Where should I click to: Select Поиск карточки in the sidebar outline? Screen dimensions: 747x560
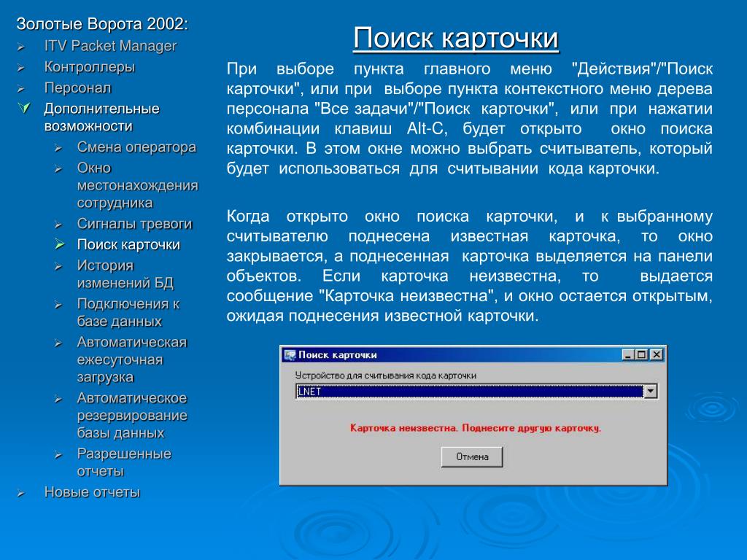[x=128, y=245]
